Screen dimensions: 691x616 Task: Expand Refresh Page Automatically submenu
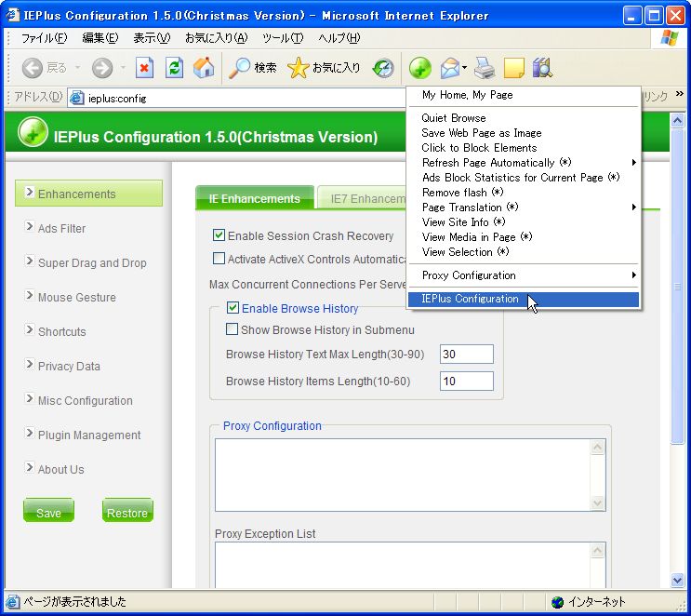(x=633, y=162)
